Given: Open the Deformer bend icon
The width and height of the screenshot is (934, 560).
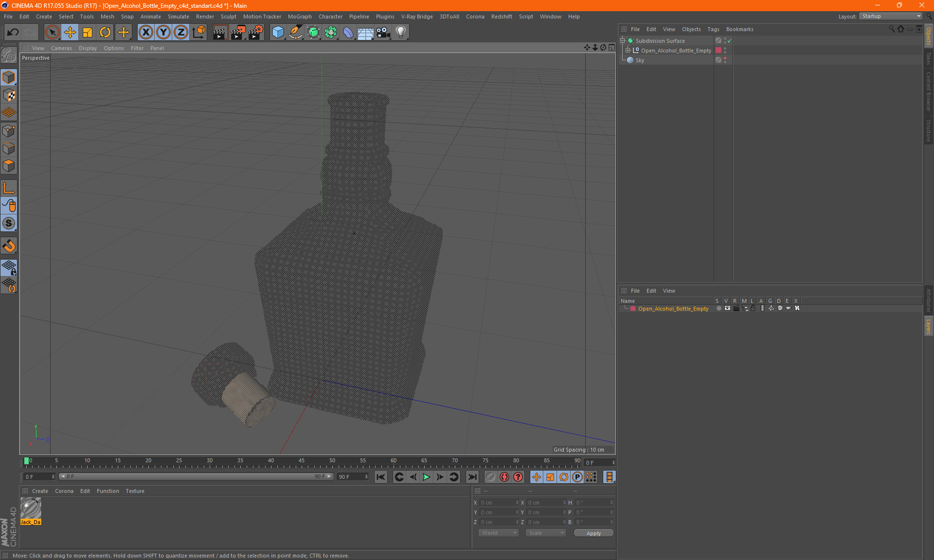Looking at the screenshot, I should click(x=348, y=33).
